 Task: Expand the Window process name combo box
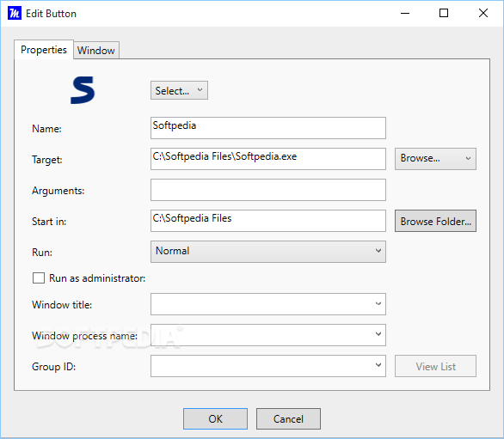[x=268, y=335]
